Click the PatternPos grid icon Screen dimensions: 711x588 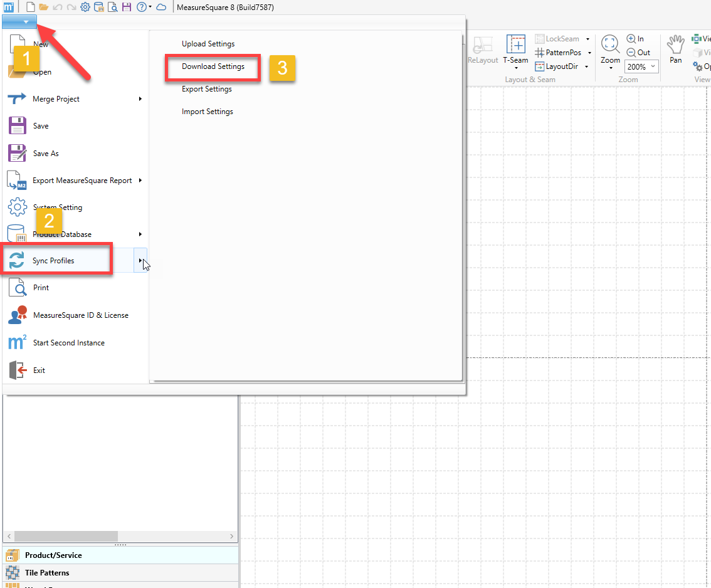(x=539, y=53)
